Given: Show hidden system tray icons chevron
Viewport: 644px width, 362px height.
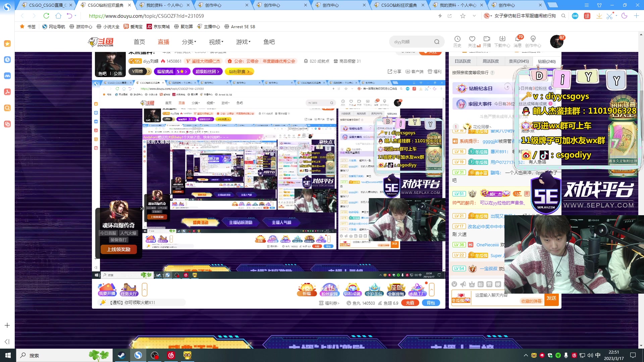Looking at the screenshot, I should click(526, 355).
